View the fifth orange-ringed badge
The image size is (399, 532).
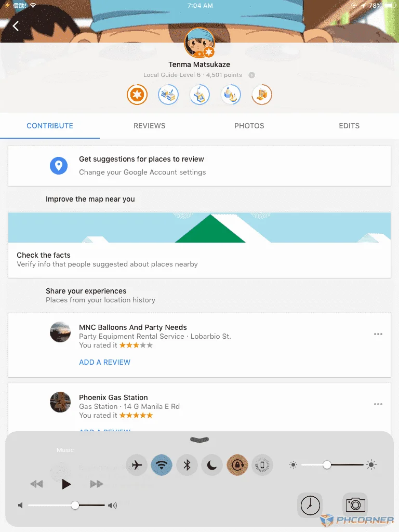pos(262,95)
